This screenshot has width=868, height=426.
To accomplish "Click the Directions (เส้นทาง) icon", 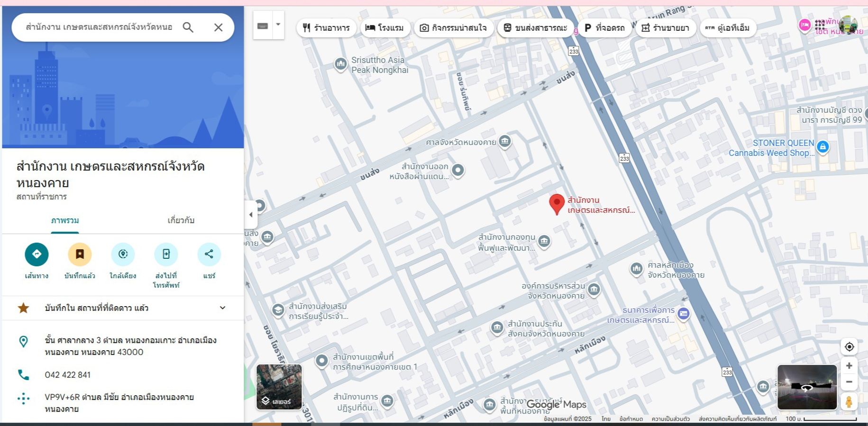I will coord(37,254).
